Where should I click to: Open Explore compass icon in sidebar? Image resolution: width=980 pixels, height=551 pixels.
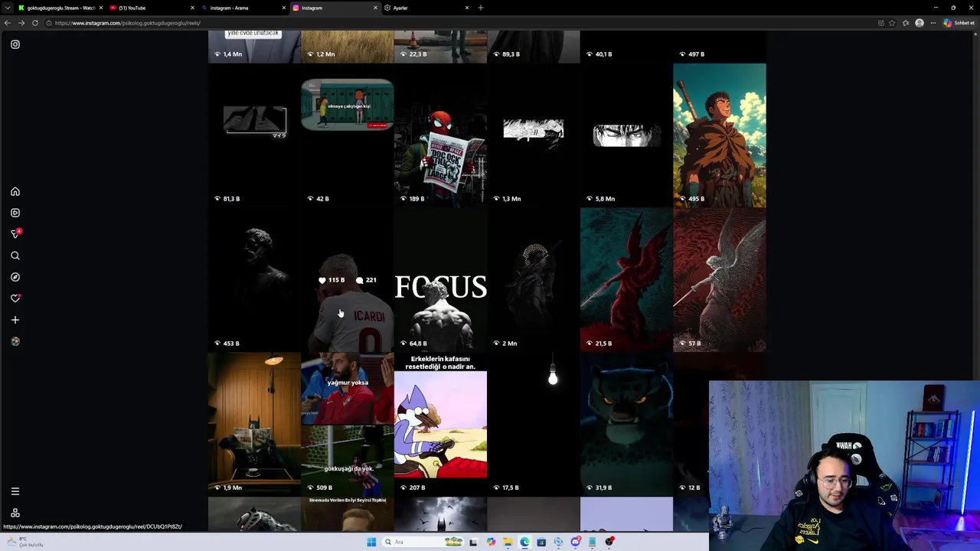[x=15, y=277]
